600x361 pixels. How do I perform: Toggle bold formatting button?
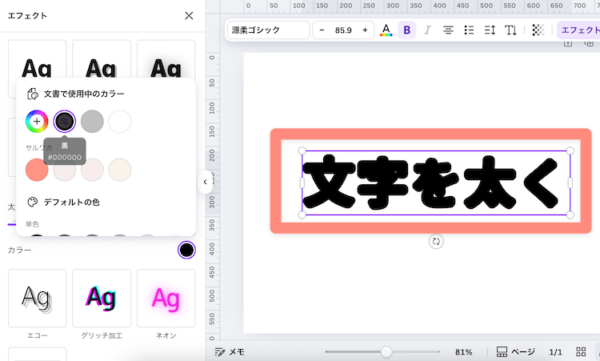(407, 30)
